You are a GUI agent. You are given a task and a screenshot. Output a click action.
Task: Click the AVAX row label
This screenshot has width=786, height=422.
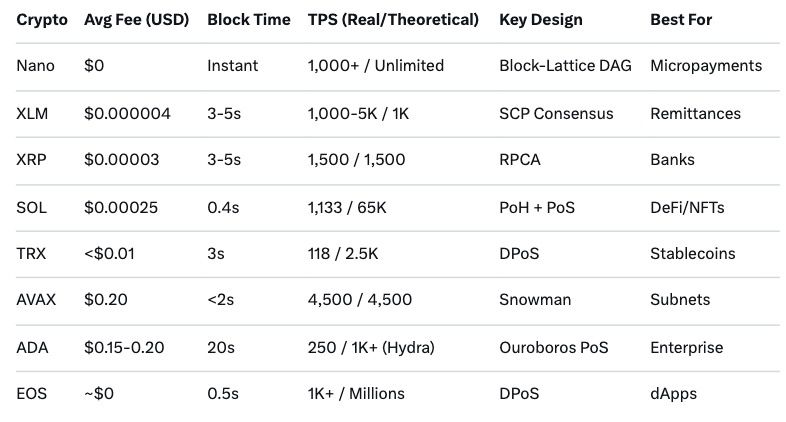(37, 300)
